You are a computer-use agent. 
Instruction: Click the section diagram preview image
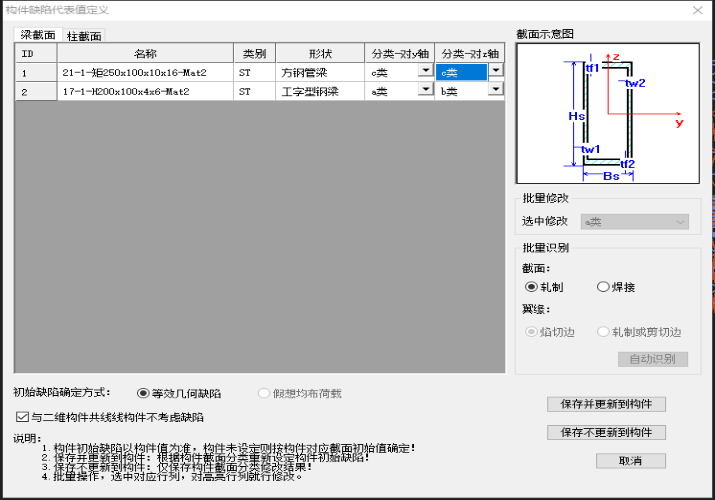607,113
